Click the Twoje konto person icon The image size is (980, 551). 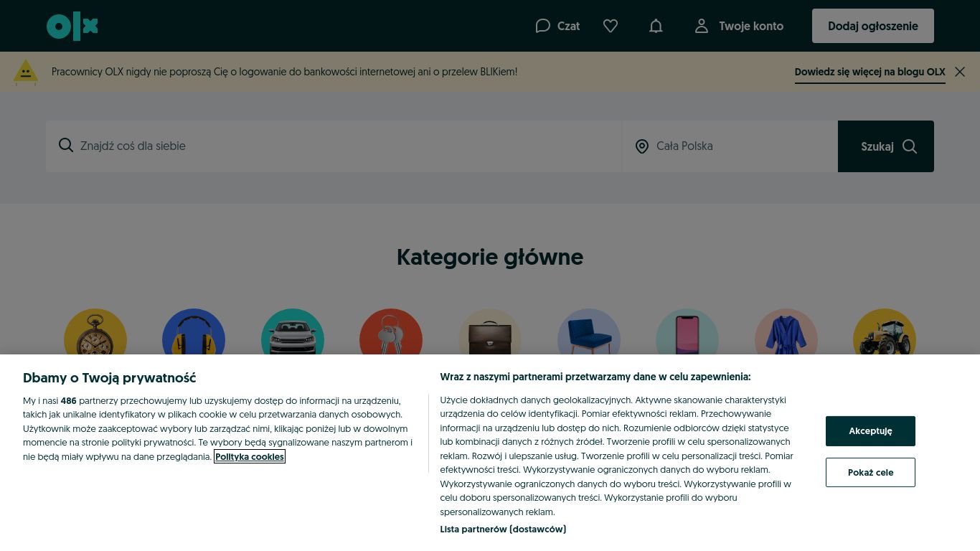click(701, 26)
